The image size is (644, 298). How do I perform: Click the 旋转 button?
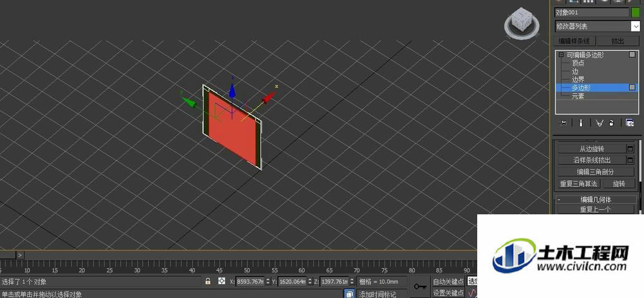(x=618, y=183)
